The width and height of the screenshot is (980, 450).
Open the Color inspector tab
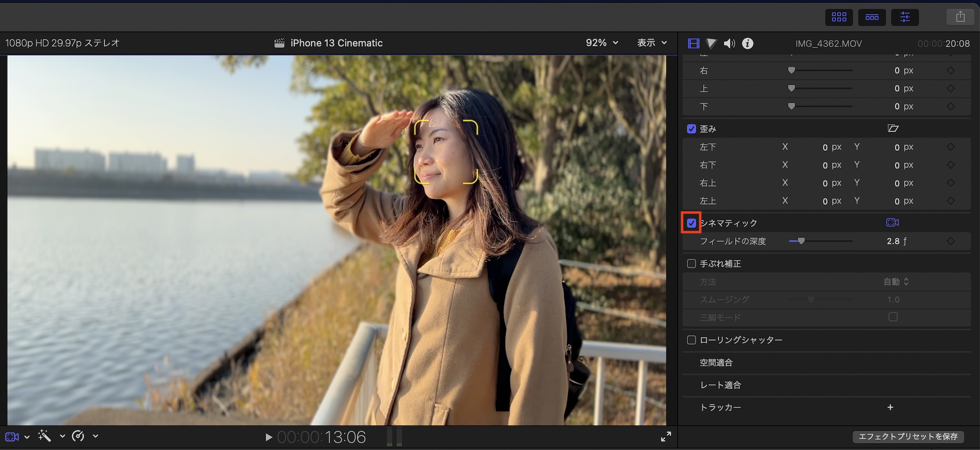711,44
